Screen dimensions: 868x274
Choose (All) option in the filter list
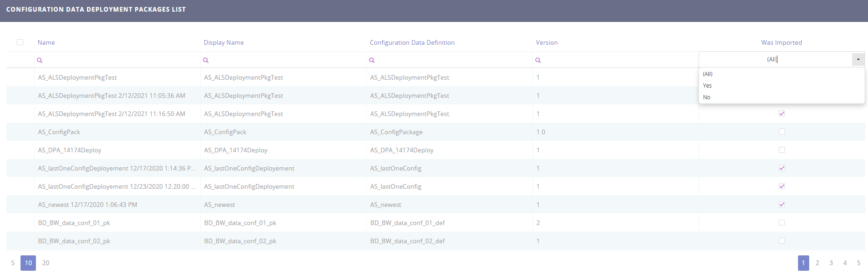pos(707,74)
